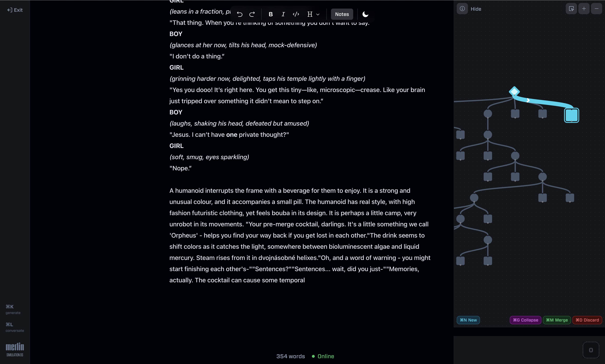Click the first BOY character heading

pos(176,34)
